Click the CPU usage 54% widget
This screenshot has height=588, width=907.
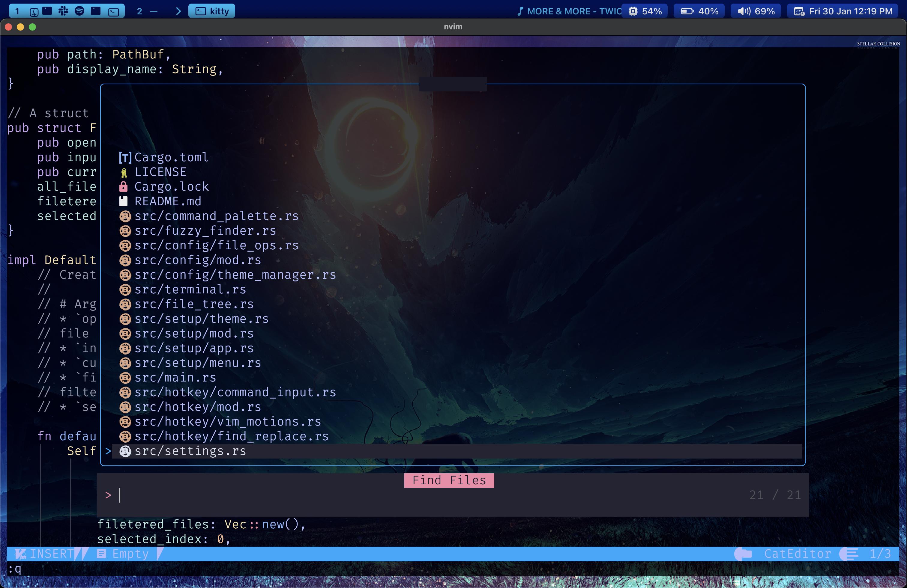pyautogui.click(x=645, y=11)
